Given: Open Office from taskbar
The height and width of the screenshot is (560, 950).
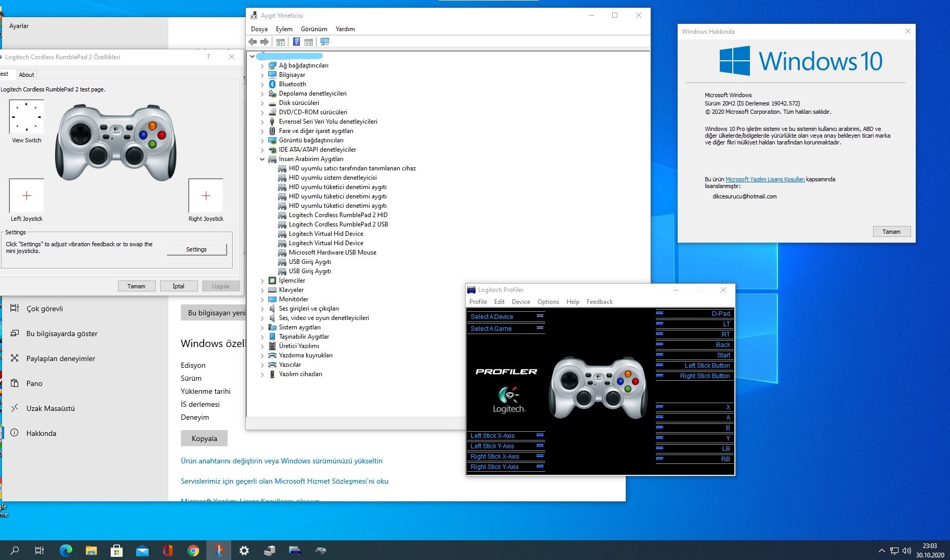Looking at the screenshot, I should coord(167,551).
